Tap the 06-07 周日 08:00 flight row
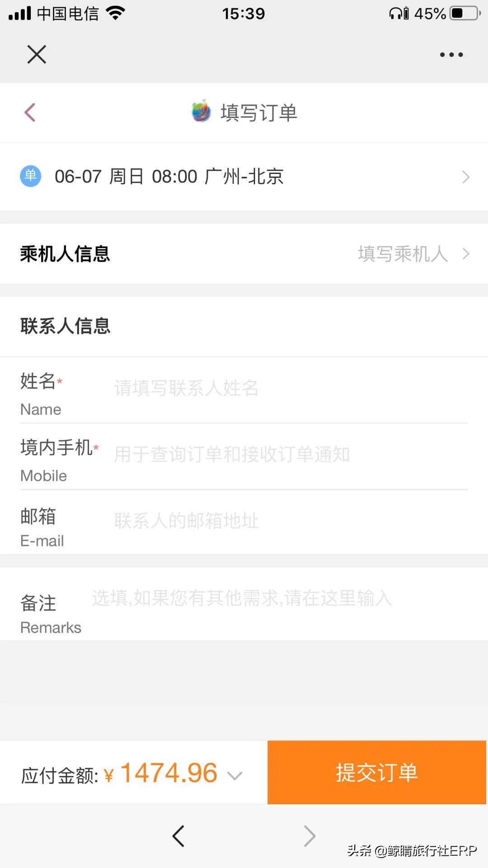488x868 pixels. (169, 176)
